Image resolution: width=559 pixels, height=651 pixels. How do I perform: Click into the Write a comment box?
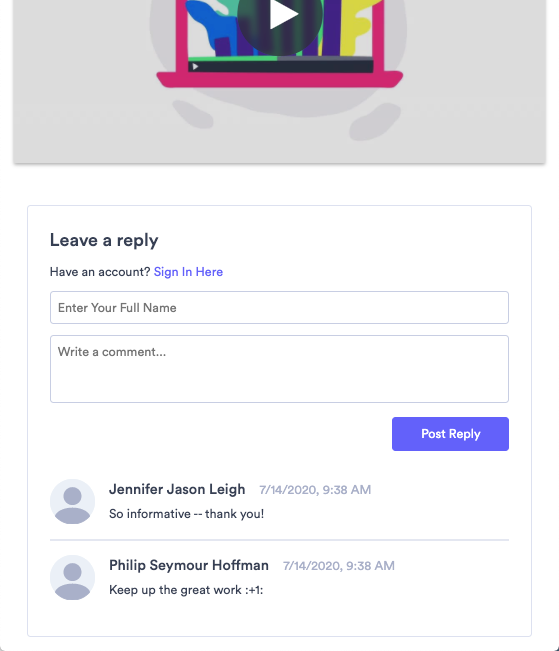(x=280, y=369)
